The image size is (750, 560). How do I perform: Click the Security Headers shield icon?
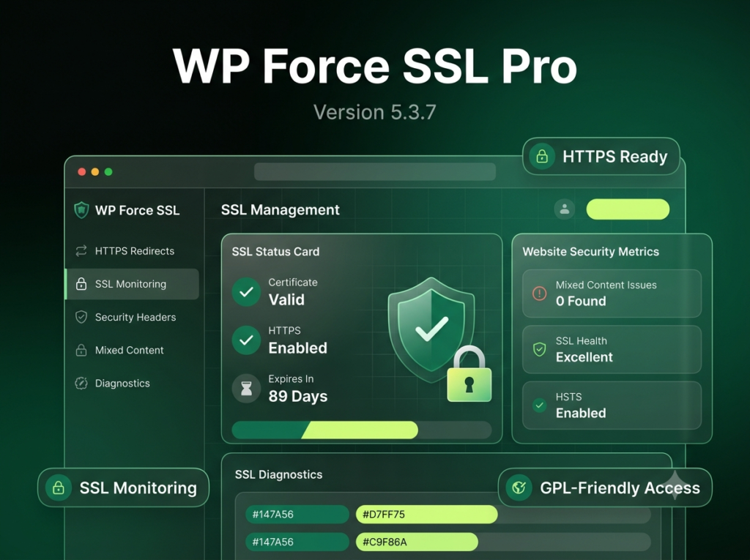(81, 317)
